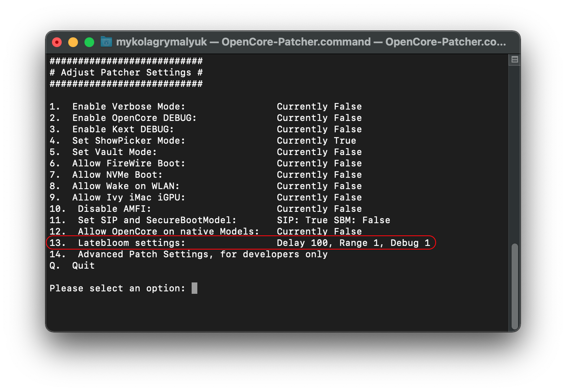Click 'Delay 100, Range 1, Debug 1' value

pos(353,243)
